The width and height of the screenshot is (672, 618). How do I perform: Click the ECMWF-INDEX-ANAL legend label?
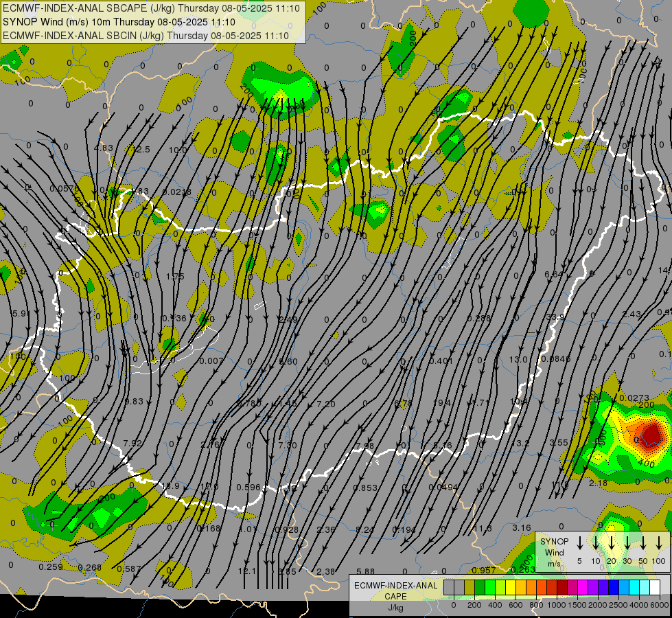pos(396,586)
